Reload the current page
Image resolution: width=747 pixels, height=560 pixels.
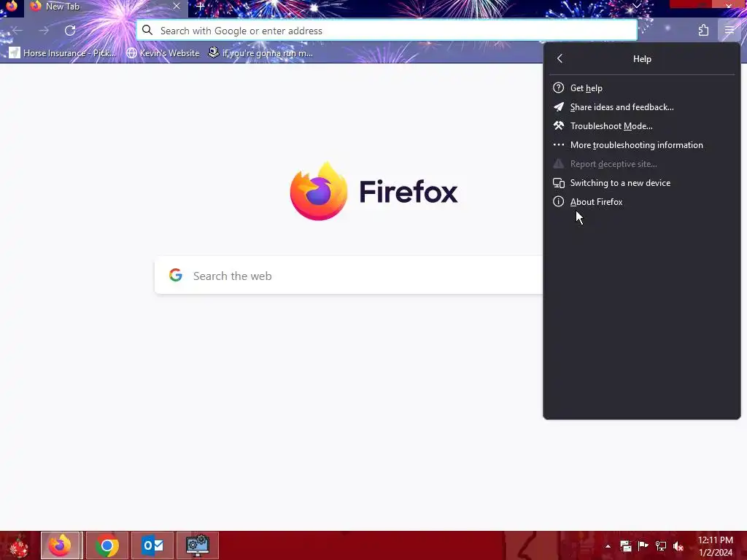pos(70,31)
